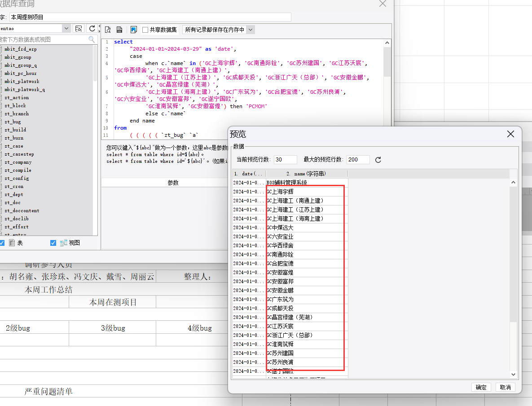Image resolution: width=532 pixels, height=406 pixels.
Task: Select the zt_config table
Action: [16, 178]
